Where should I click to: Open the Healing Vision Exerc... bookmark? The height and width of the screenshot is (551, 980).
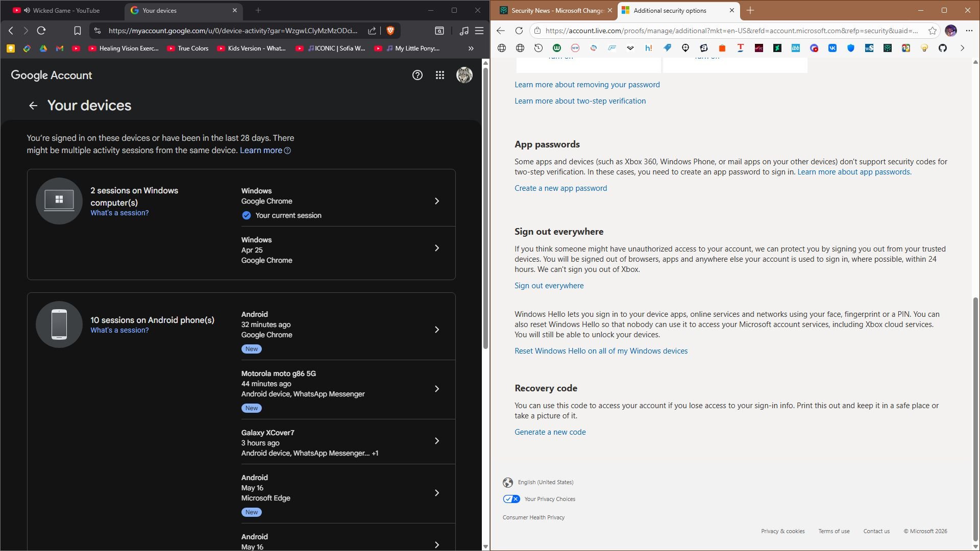click(x=124, y=48)
